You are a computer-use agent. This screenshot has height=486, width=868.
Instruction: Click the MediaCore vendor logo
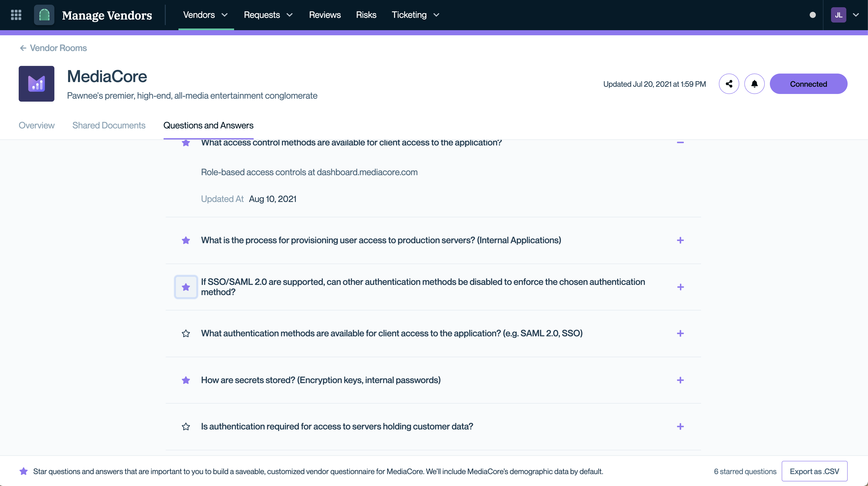coord(36,84)
